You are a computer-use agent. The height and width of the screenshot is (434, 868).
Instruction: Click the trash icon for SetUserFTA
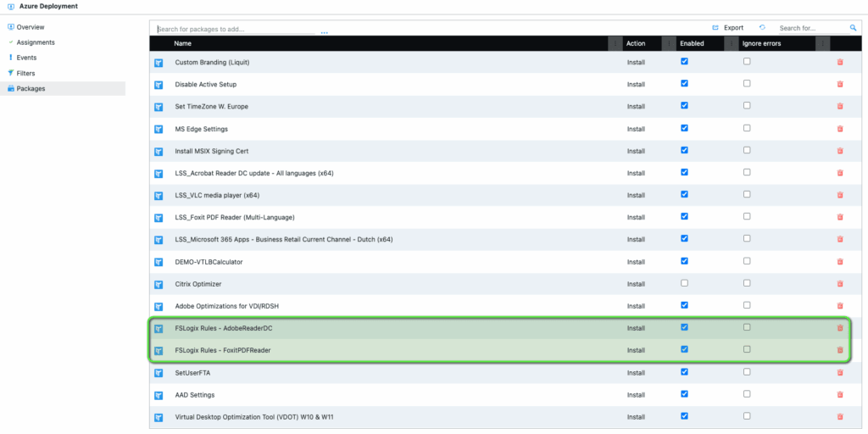point(840,372)
